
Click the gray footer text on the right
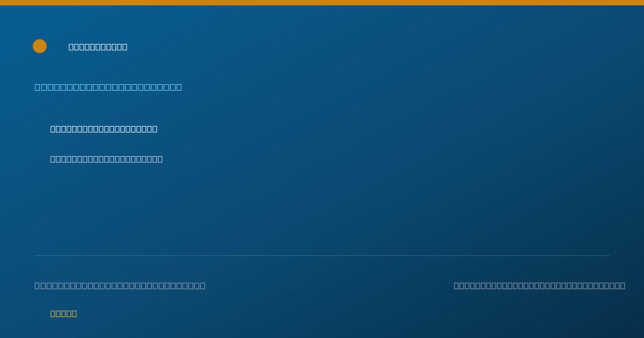point(539,285)
